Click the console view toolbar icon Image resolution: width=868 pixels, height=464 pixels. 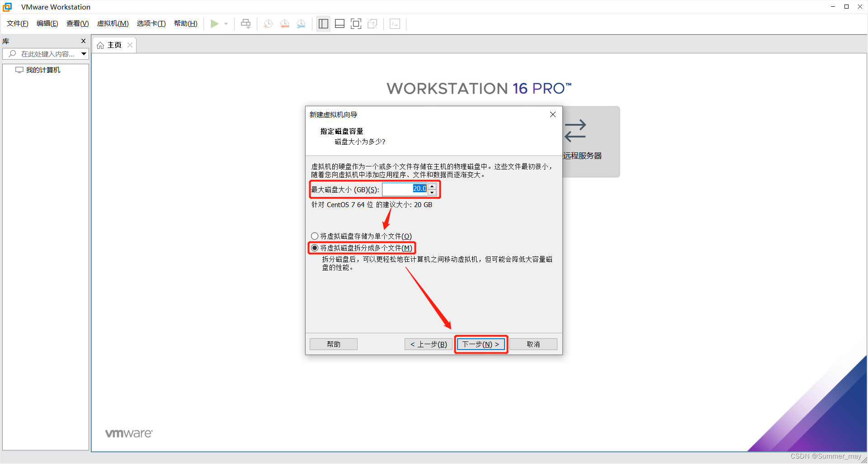(395, 24)
